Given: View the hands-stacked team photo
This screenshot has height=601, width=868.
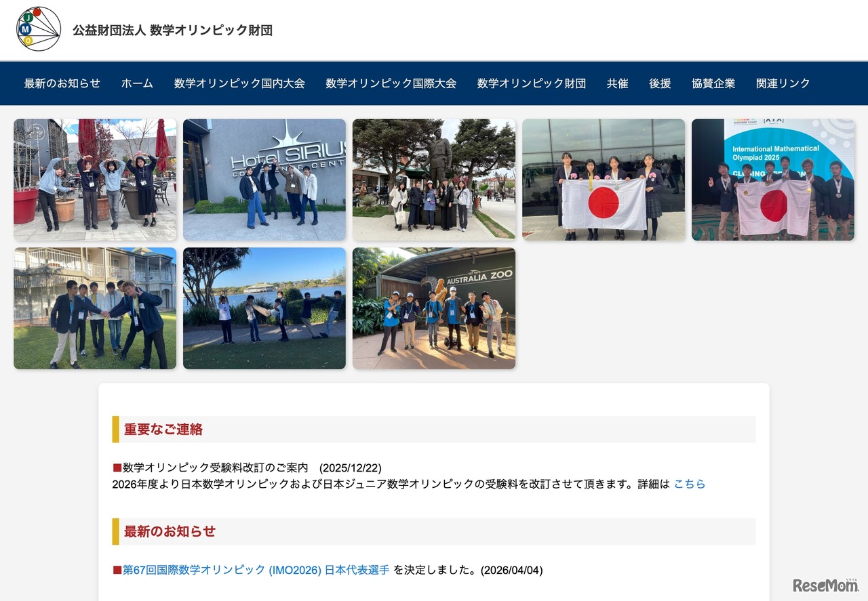Looking at the screenshot, I should click(94, 308).
